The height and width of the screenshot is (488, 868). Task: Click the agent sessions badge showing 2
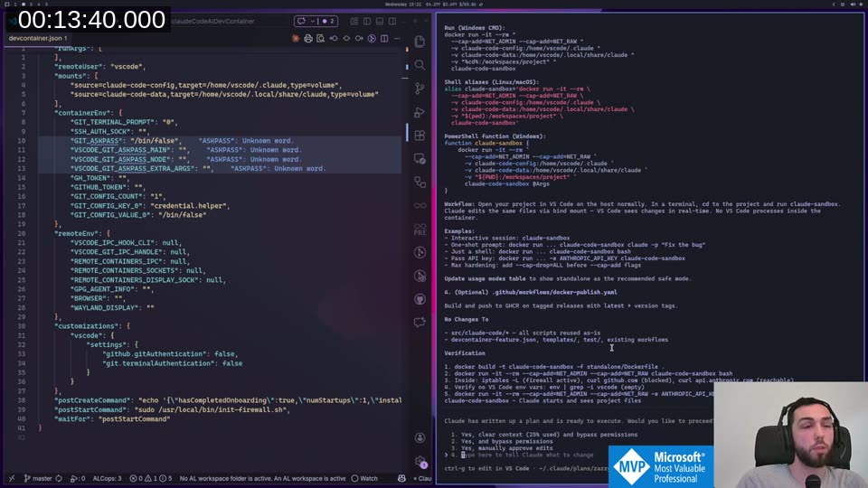328,21
